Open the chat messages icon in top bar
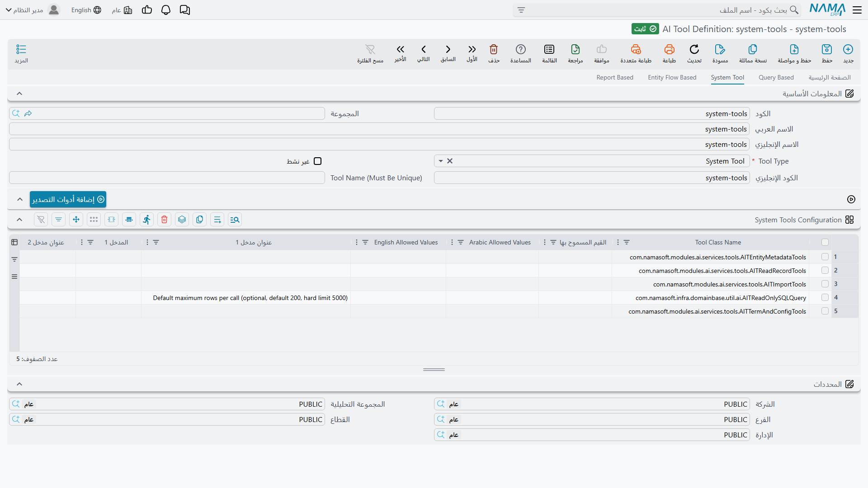 pyautogui.click(x=185, y=10)
